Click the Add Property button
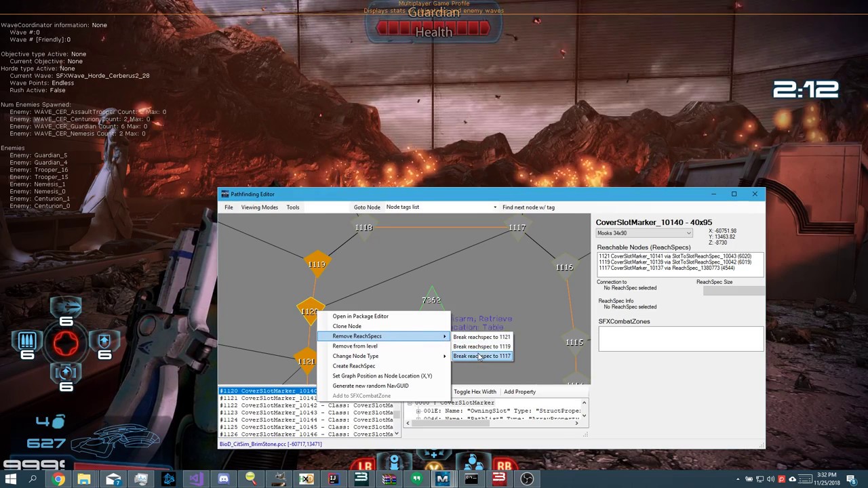 tap(519, 392)
